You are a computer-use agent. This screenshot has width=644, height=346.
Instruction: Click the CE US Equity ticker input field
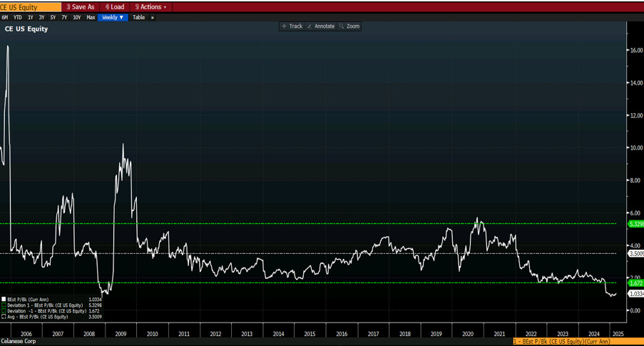(31, 7)
